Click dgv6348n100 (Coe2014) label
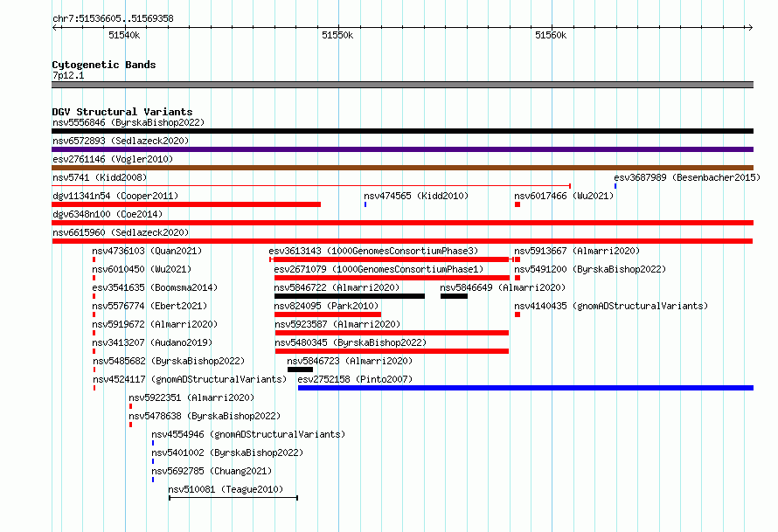Screen dimensions: 778x532 (x=108, y=214)
